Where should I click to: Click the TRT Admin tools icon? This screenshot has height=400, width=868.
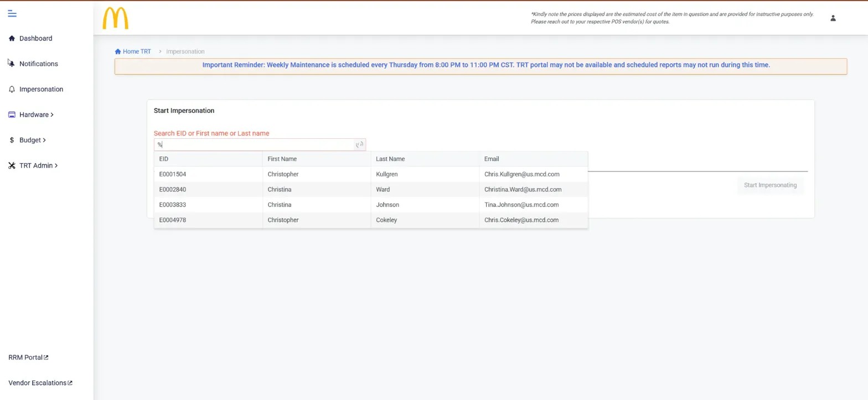click(x=12, y=165)
